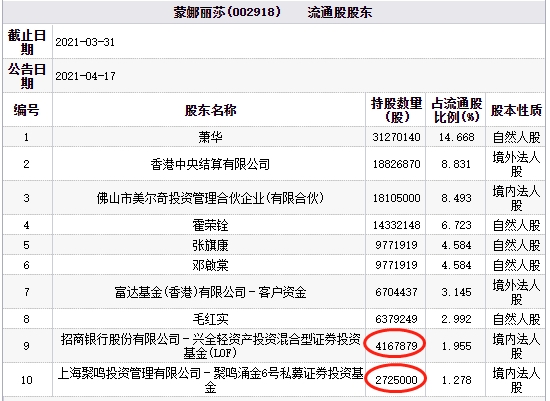
Task: Select shareholder name 毛红实
Action: [x=210, y=319]
